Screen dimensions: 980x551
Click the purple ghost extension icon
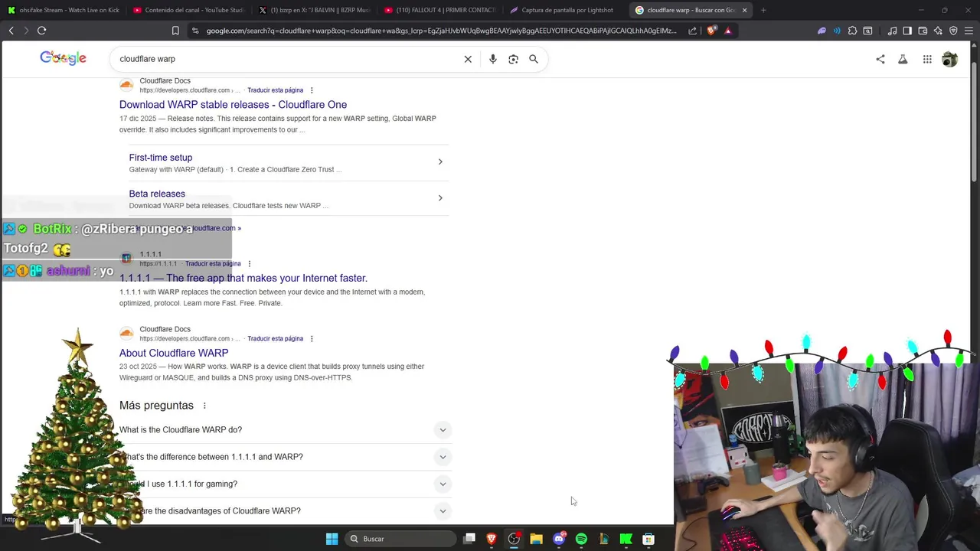tap(822, 31)
